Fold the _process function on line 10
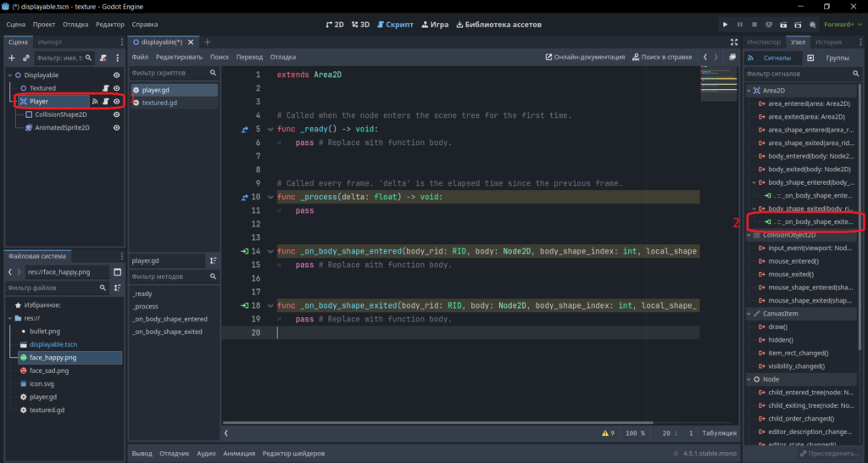The image size is (868, 463). pos(270,198)
